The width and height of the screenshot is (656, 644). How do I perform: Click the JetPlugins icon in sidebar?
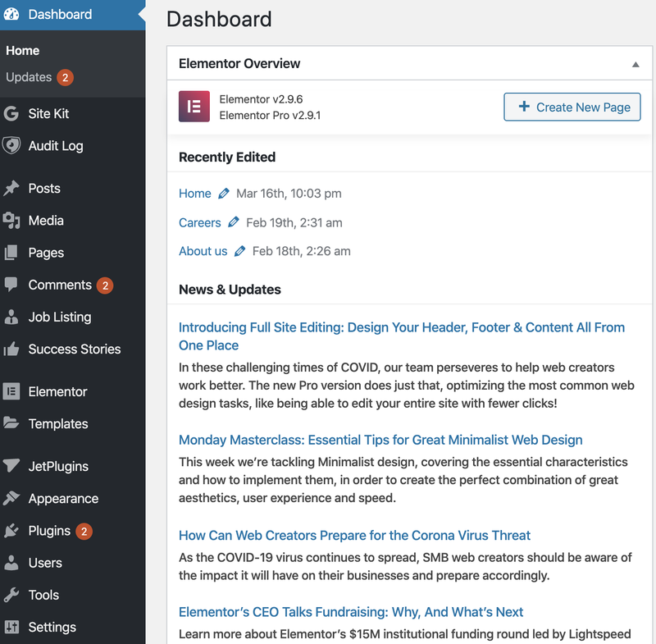[x=11, y=465]
